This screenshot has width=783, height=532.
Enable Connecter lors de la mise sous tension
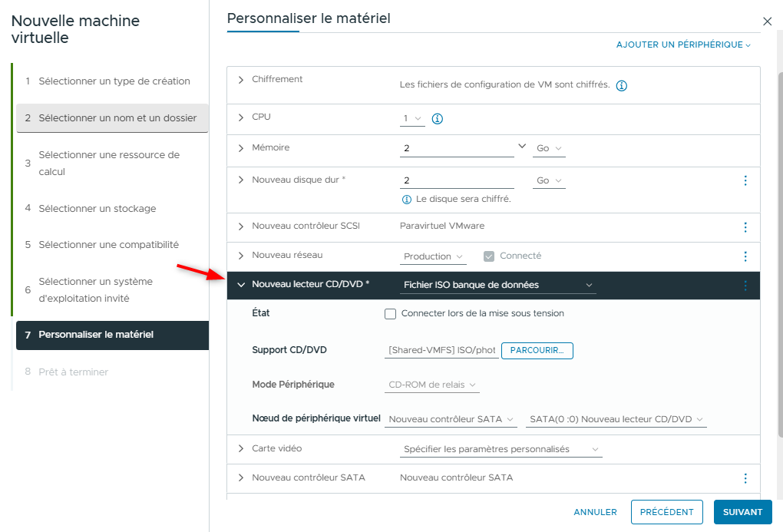pos(390,314)
